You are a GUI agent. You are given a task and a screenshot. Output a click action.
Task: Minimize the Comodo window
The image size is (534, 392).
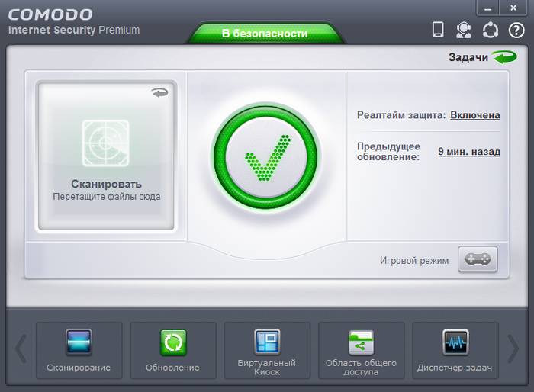coord(490,7)
